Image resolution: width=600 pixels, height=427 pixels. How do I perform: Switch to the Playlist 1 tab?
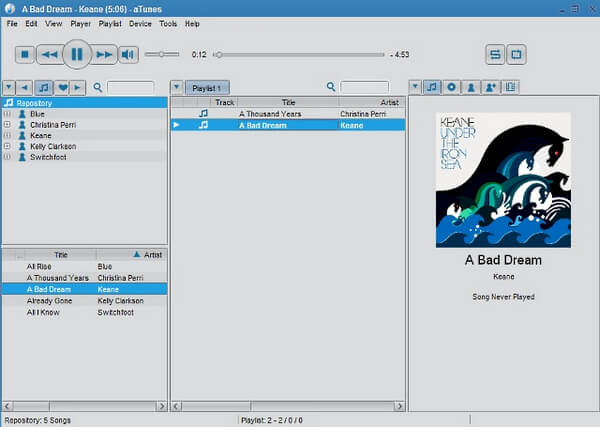click(x=207, y=88)
